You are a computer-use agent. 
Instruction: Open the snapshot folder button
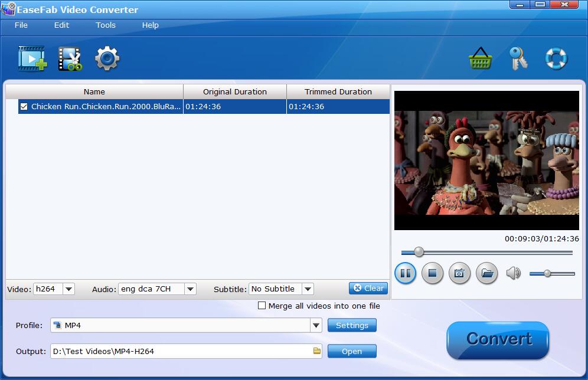click(486, 273)
